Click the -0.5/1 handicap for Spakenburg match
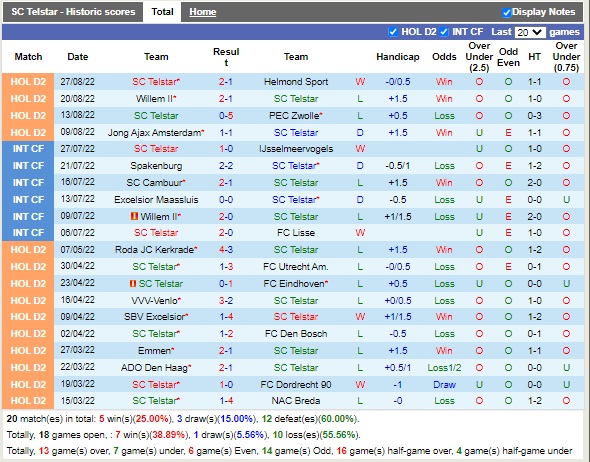The width and height of the screenshot is (590, 462). click(x=398, y=166)
